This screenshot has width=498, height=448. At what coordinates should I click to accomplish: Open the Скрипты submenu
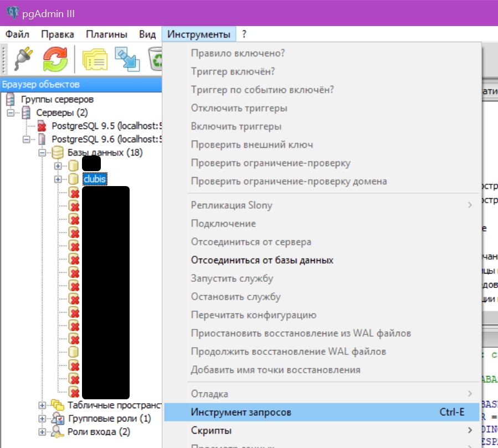point(321,430)
